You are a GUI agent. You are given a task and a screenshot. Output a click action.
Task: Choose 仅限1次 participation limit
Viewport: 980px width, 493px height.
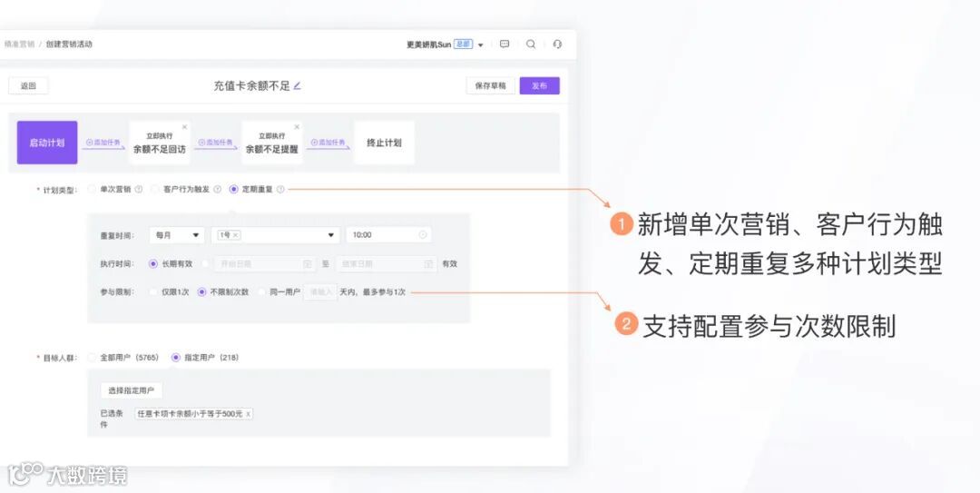pos(153,292)
